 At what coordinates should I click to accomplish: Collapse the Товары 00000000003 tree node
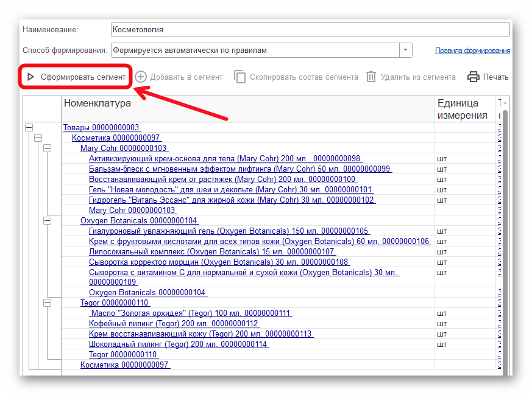tap(29, 128)
